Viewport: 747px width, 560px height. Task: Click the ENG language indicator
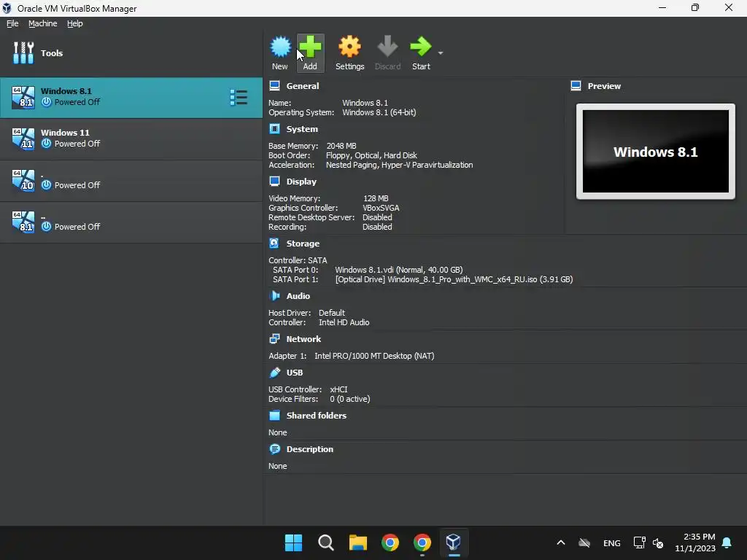(x=612, y=542)
